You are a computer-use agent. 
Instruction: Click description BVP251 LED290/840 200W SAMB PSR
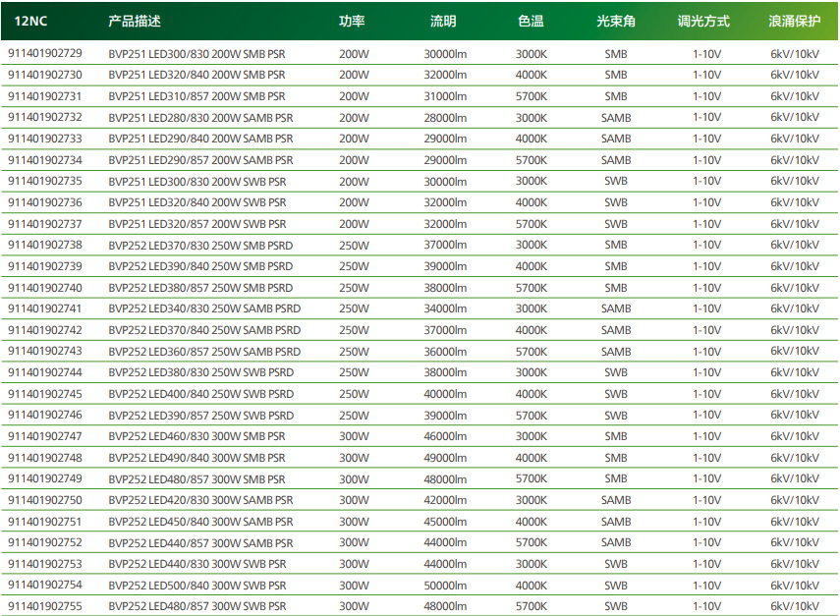coord(200,139)
